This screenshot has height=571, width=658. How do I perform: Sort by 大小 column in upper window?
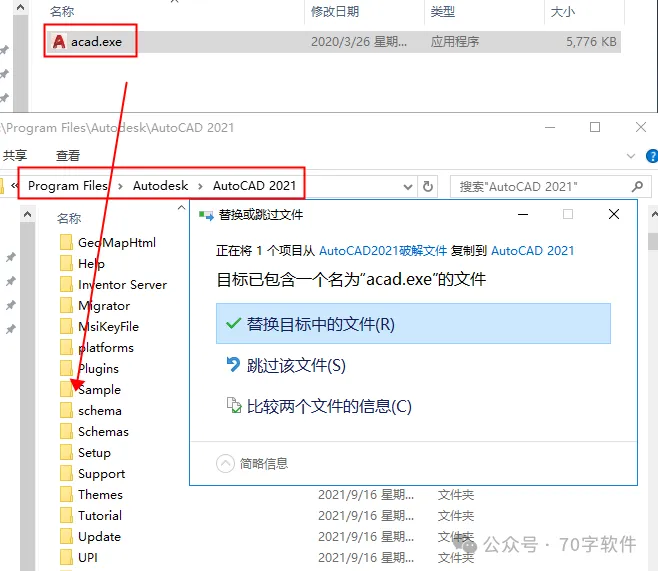pyautogui.click(x=562, y=11)
